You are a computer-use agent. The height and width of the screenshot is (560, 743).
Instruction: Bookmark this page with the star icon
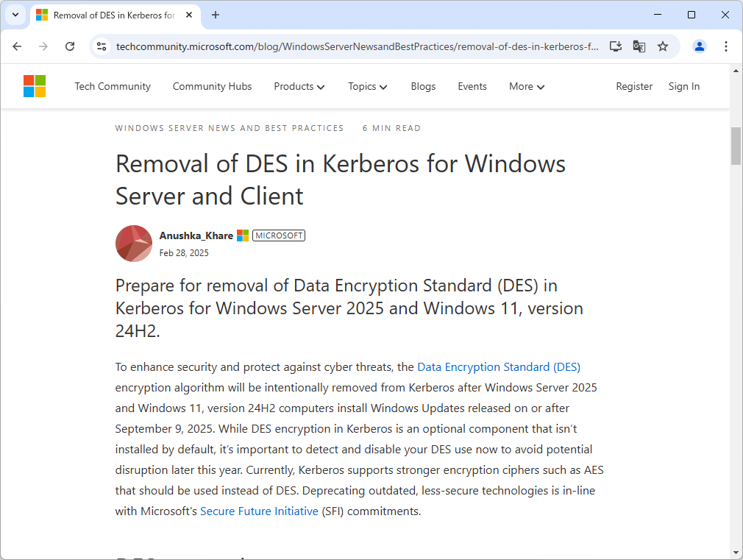tap(663, 46)
